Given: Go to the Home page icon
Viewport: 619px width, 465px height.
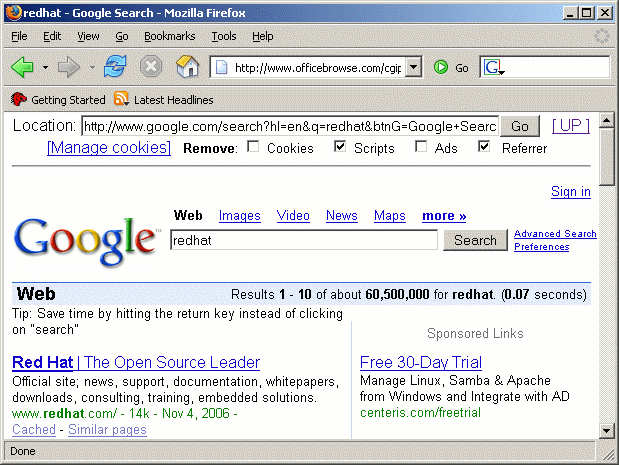Looking at the screenshot, I should pos(187,67).
